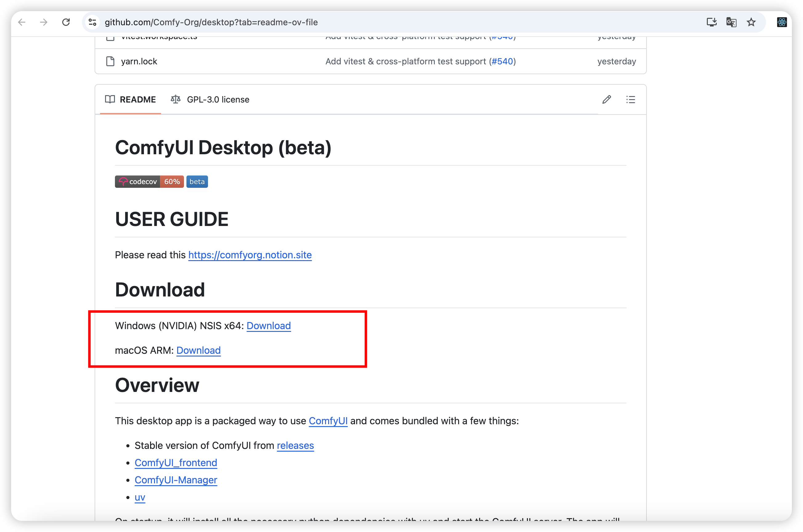Bookmark this page with the star icon

point(751,22)
